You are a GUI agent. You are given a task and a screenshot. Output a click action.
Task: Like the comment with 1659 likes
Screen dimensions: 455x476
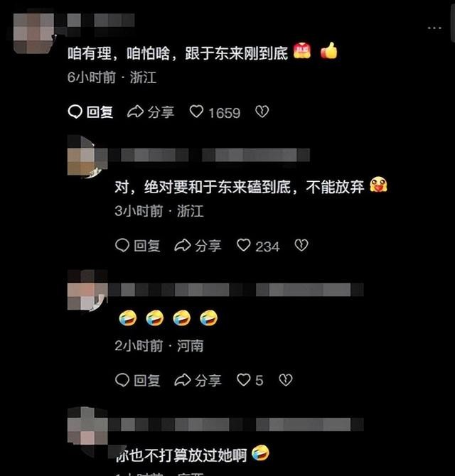point(215,112)
